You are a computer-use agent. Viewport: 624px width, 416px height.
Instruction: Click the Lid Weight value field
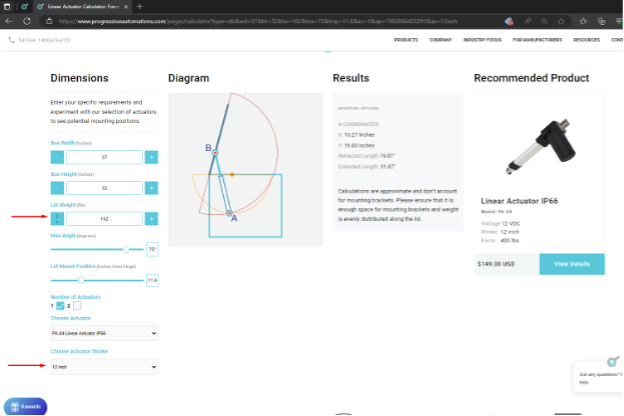(x=104, y=219)
